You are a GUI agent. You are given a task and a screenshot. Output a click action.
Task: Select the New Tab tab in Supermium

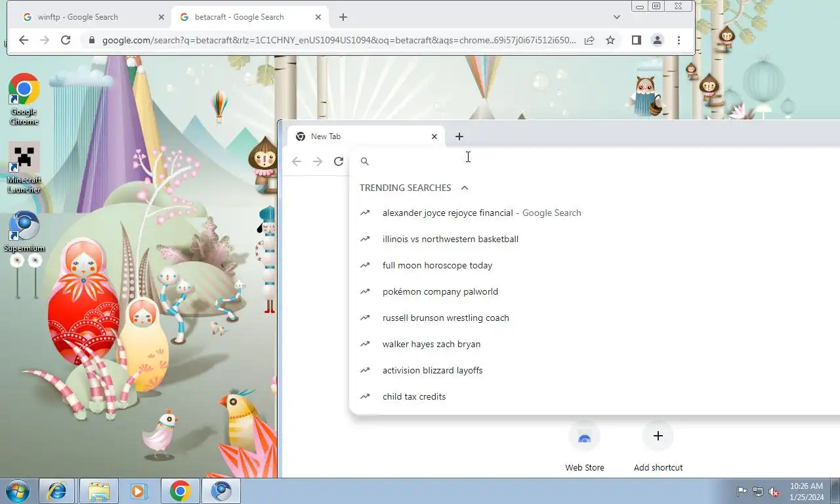(x=366, y=136)
